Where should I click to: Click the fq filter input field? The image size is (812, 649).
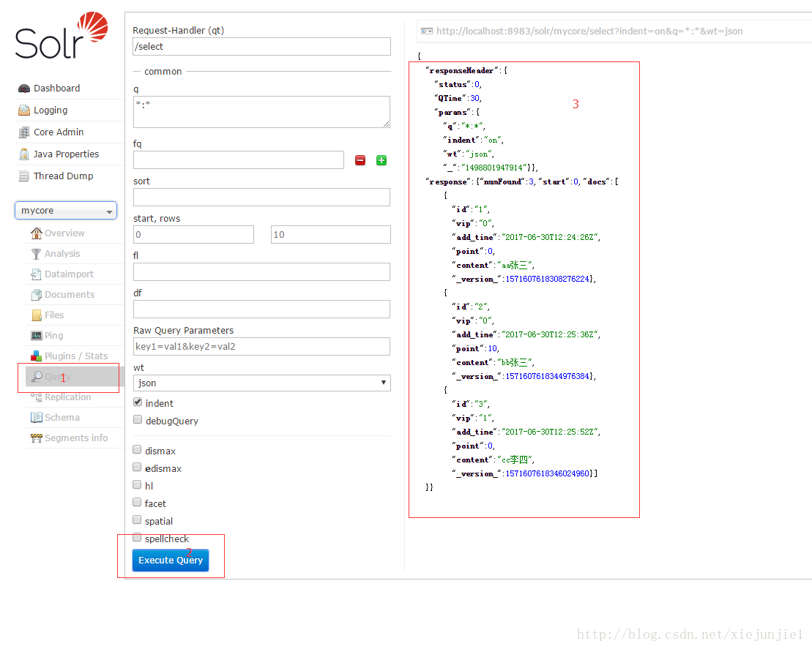pos(239,160)
